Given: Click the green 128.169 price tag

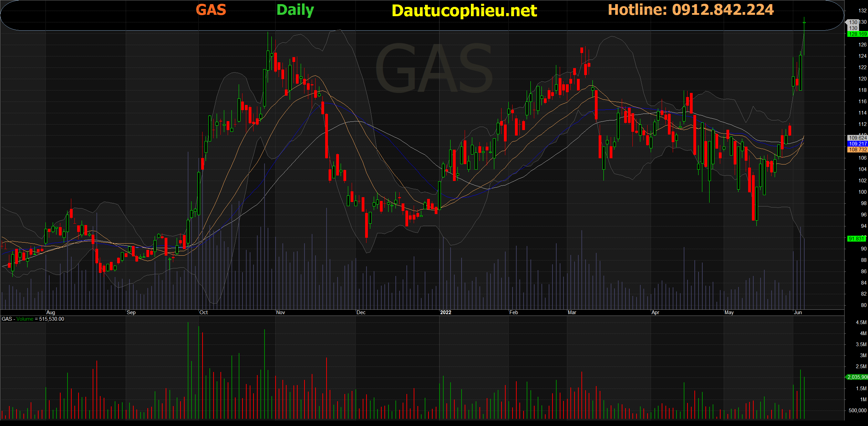Looking at the screenshot, I should 857,34.
